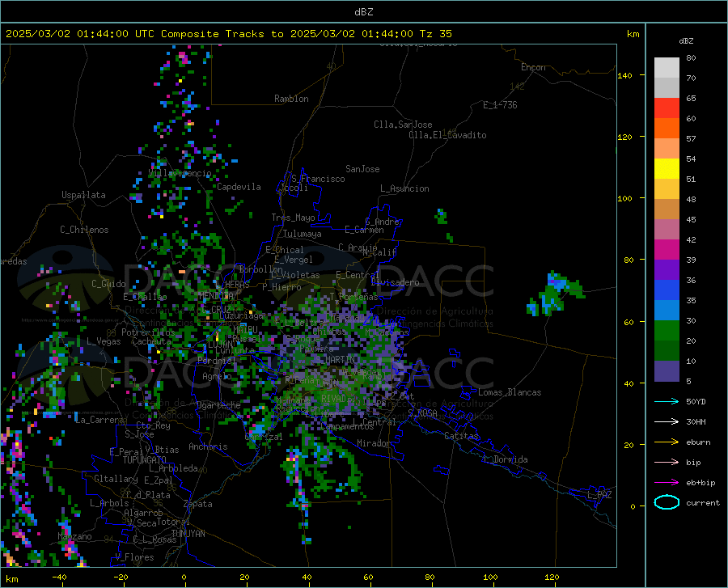Select the yellow 51 dBZ color swatch
Viewport: 728px width, 588px height.
667,169
